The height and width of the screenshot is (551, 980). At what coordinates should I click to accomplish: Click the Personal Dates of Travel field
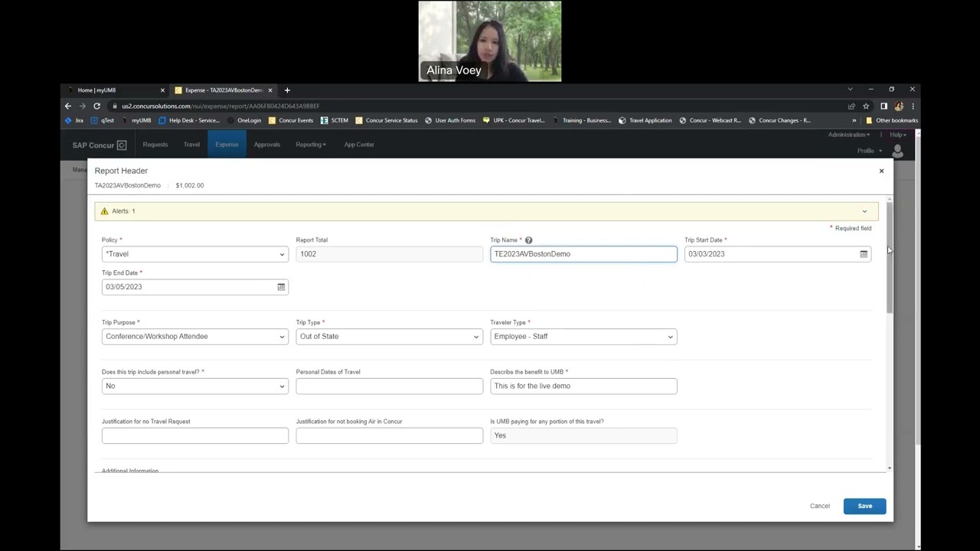389,386
